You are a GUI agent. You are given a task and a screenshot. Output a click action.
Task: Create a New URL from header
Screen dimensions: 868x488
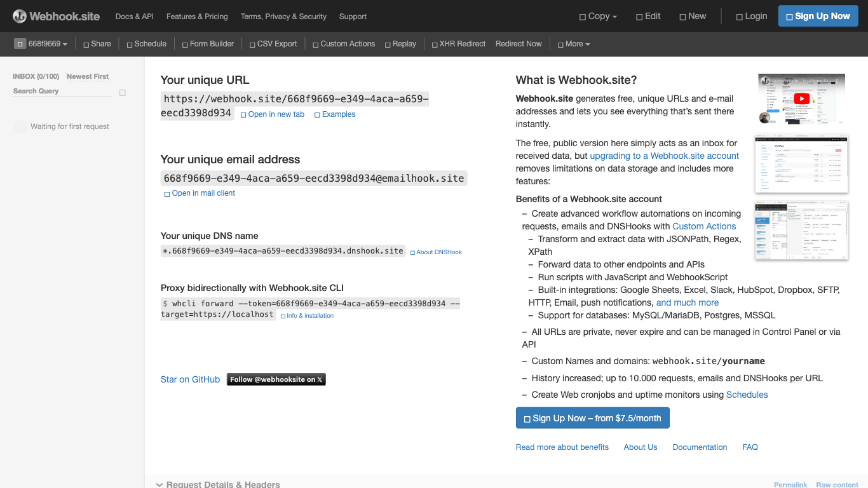point(693,17)
